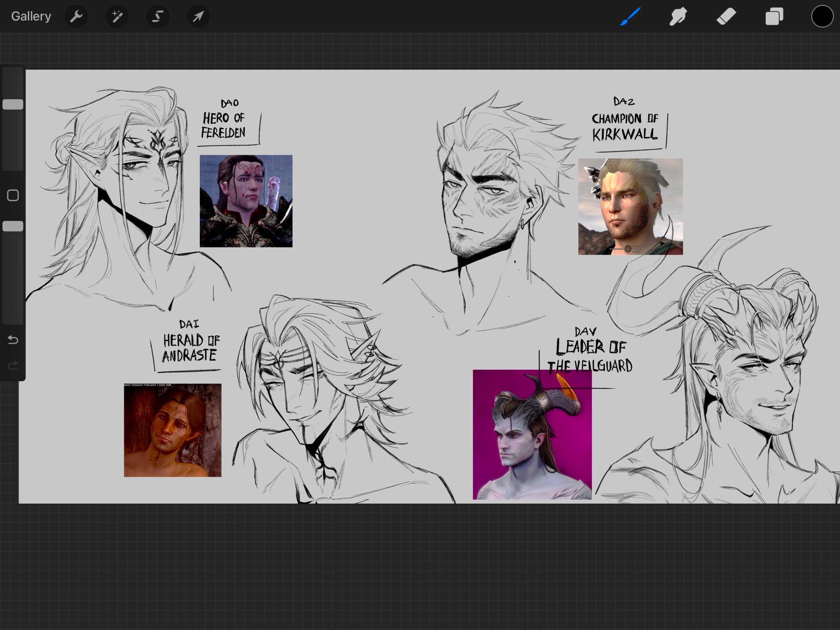Viewport: 840px width, 630px height.
Task: Select the Eraser tool
Action: [x=726, y=16]
